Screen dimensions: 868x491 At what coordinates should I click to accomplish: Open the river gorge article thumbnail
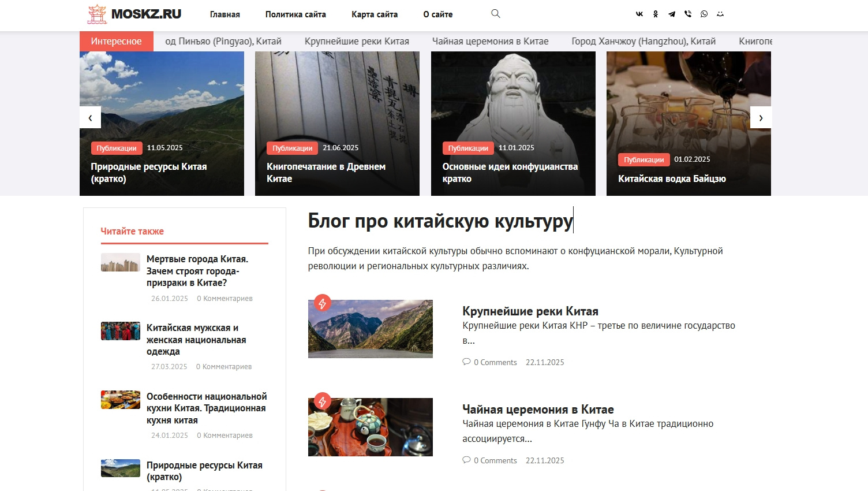(x=371, y=329)
